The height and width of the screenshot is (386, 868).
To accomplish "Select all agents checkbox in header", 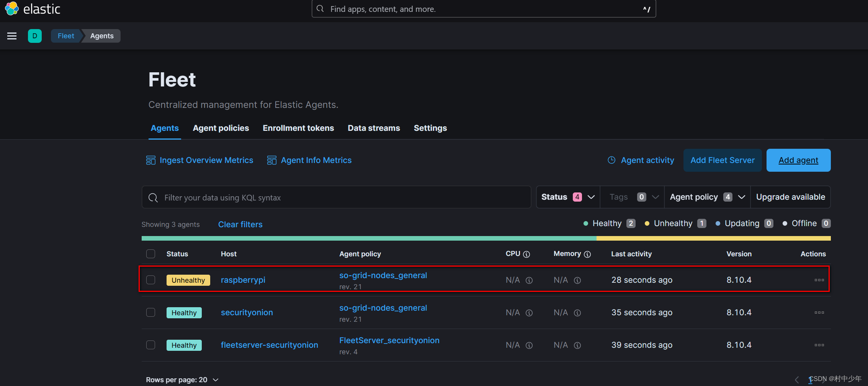I will click(x=151, y=254).
